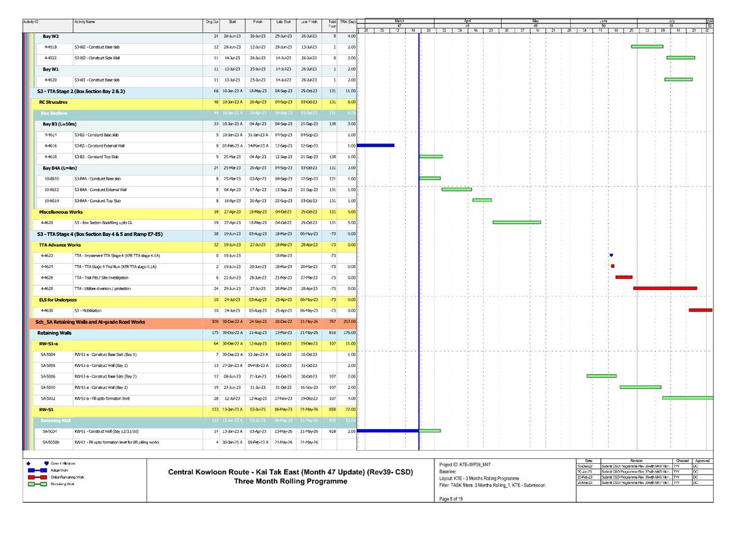Click the Orig Dur column header
The width and height of the screenshot is (756, 535).
212,21
